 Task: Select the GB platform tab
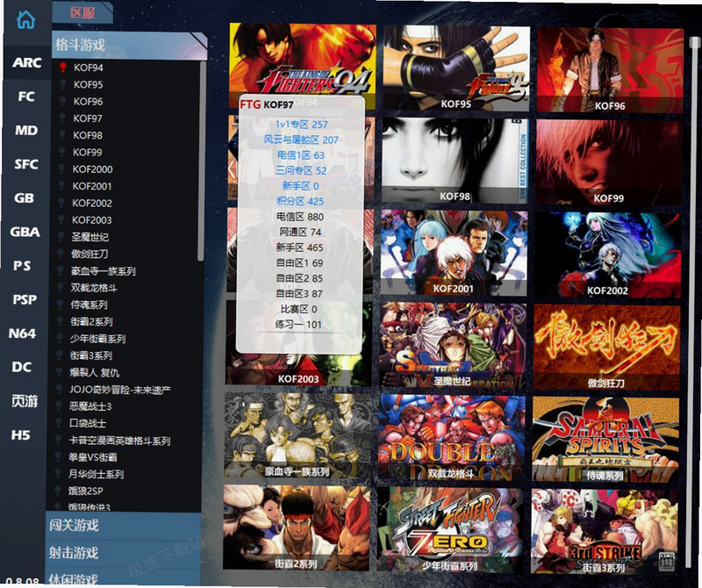(25, 198)
